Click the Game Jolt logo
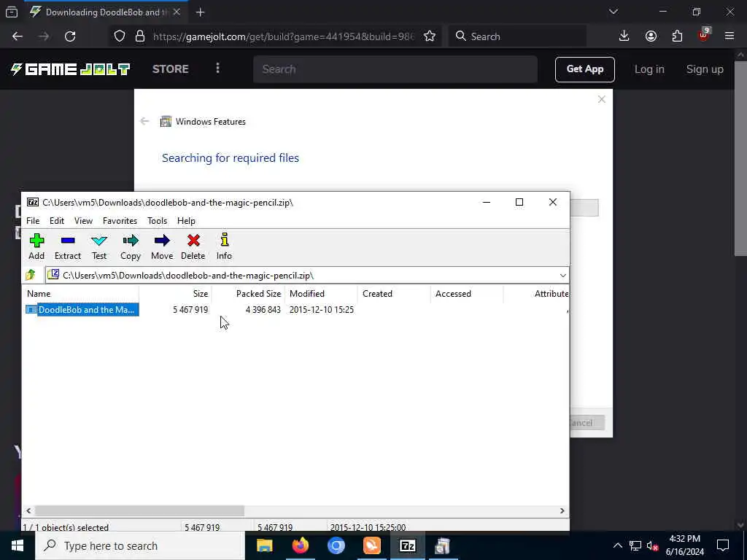Viewport: 747px width, 560px height. [70, 69]
